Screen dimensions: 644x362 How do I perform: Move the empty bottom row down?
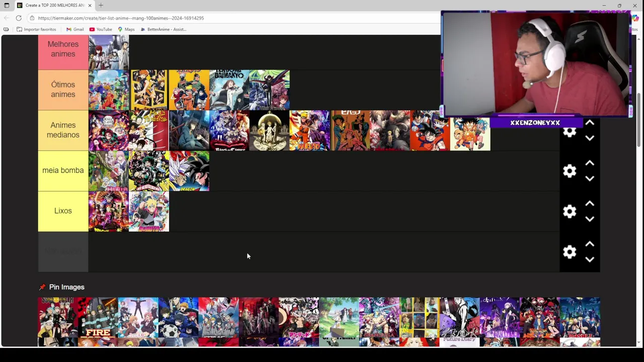tap(590, 259)
